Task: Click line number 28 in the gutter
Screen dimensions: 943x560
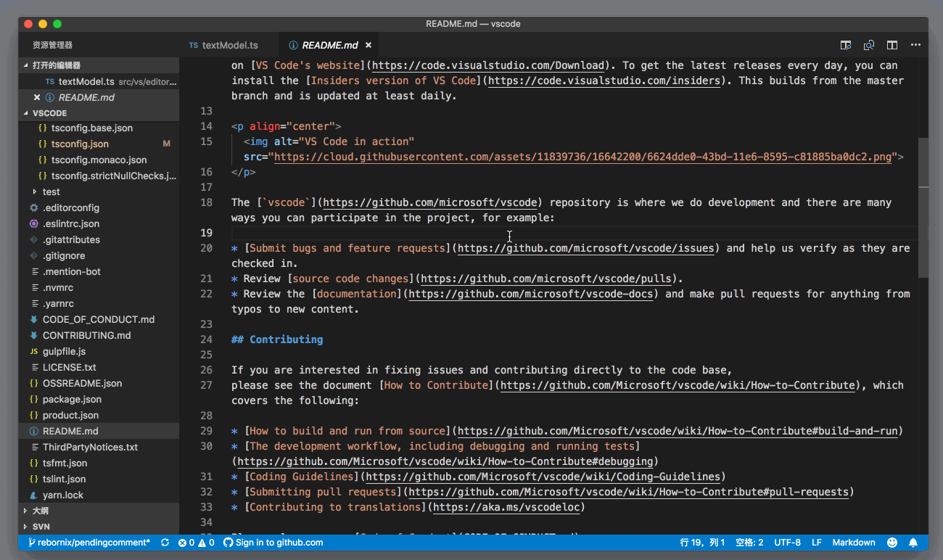Action: (x=205, y=416)
